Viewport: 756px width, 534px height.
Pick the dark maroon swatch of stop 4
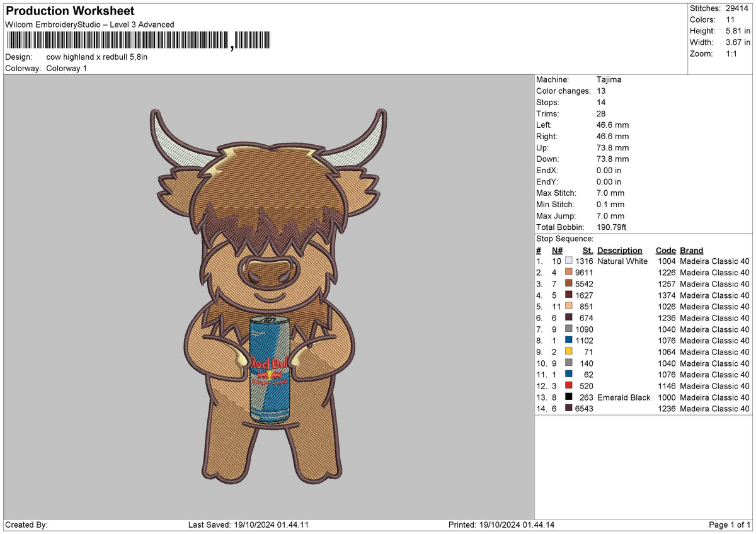(x=569, y=295)
